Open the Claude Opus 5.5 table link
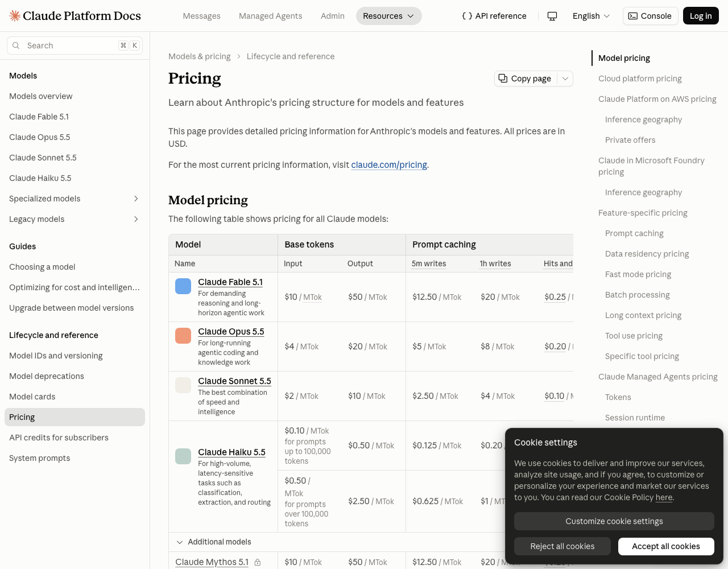 [x=231, y=332]
